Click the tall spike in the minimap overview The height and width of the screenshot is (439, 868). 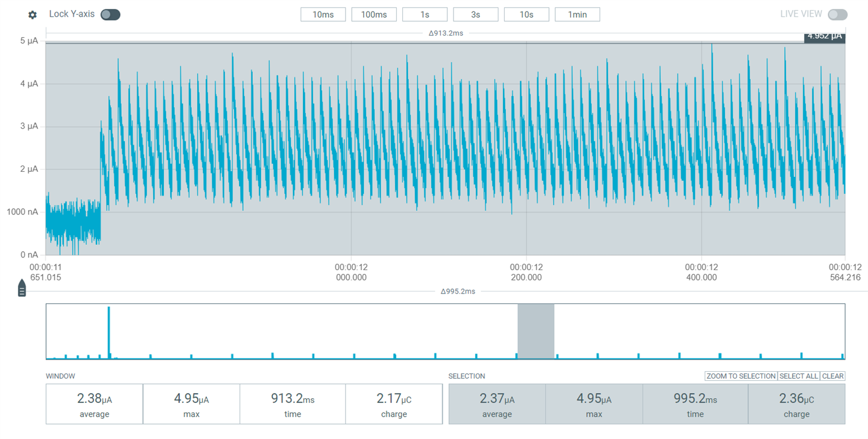pos(109,332)
